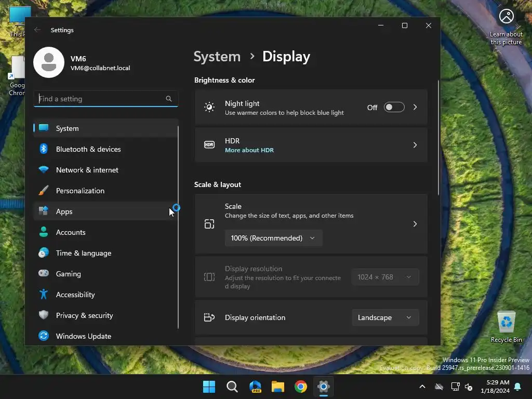Click the Display pane vertical scrollbar
The image size is (532, 399).
pyautogui.click(x=438, y=137)
